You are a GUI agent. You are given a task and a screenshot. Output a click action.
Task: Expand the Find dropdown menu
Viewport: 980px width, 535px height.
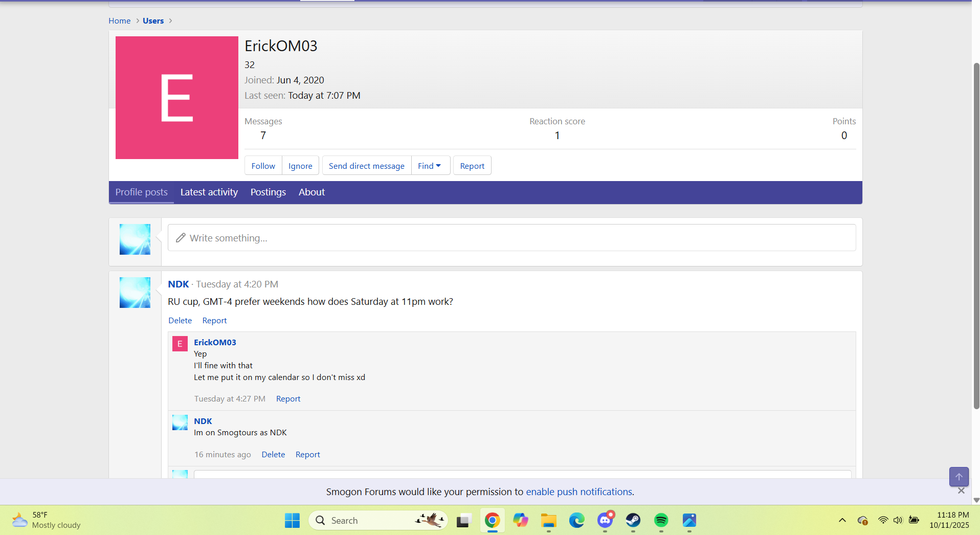(x=430, y=166)
